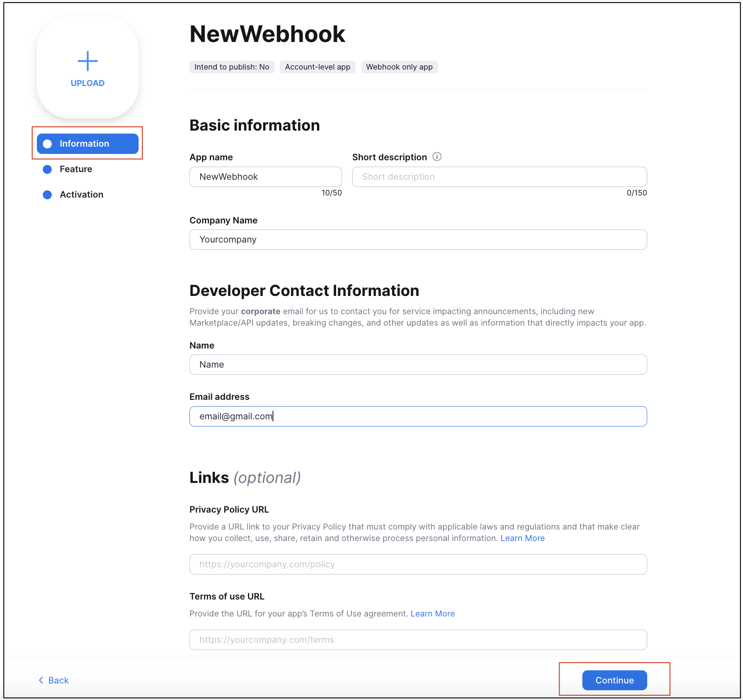
Task: Select the Company Name text box
Action: click(418, 240)
